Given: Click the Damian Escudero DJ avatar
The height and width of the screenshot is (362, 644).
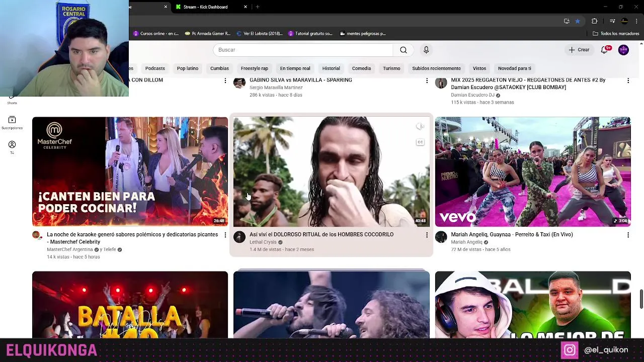Looking at the screenshot, I should click(x=441, y=82).
